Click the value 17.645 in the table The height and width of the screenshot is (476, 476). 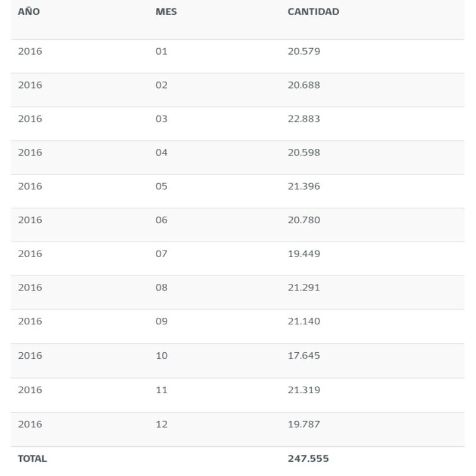tap(304, 355)
